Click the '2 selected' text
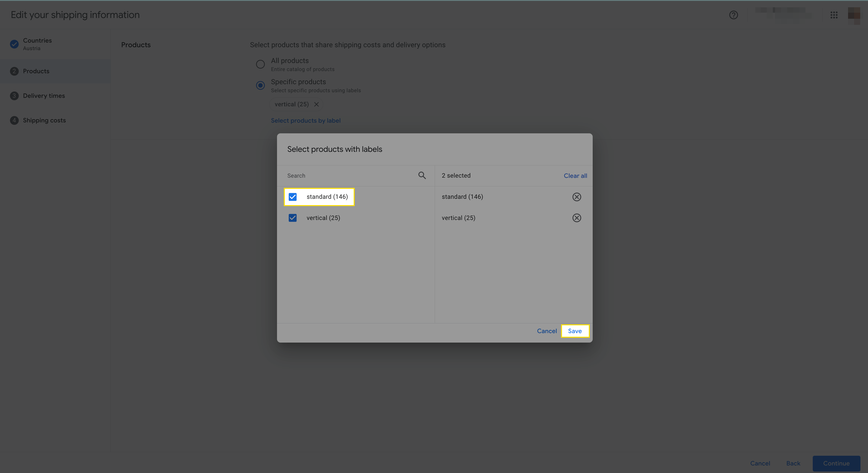Image resolution: width=868 pixels, height=473 pixels. [x=456, y=175]
